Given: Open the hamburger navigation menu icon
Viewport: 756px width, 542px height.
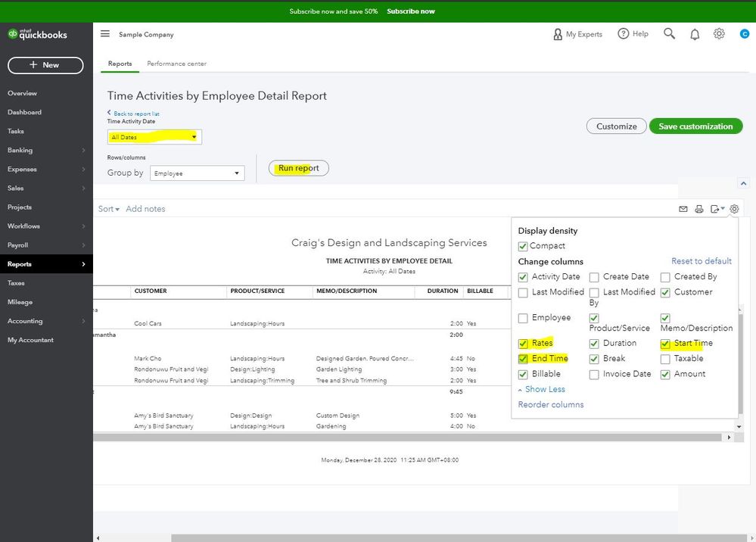Looking at the screenshot, I should [x=105, y=34].
